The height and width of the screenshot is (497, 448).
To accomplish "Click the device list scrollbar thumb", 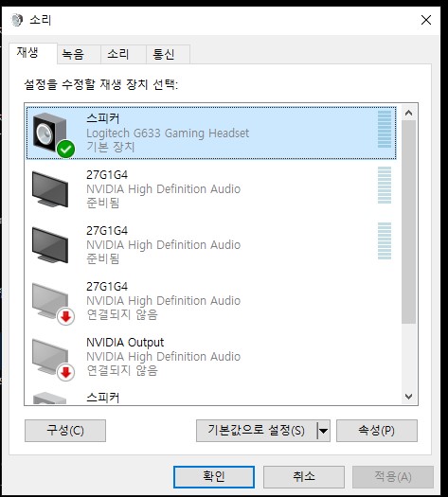I will pyautogui.click(x=408, y=222).
